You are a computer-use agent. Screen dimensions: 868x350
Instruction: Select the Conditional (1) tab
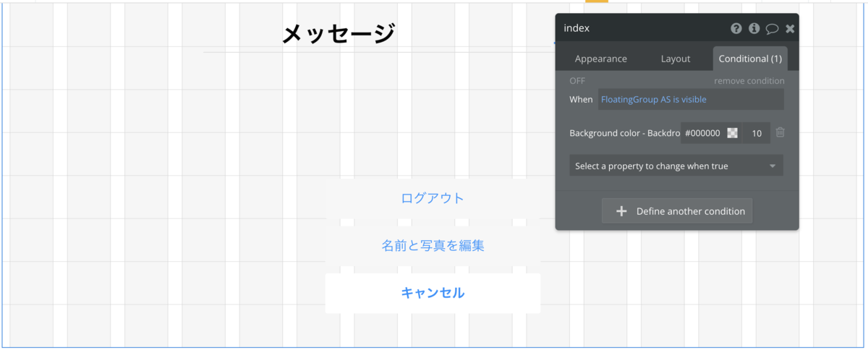(750, 59)
